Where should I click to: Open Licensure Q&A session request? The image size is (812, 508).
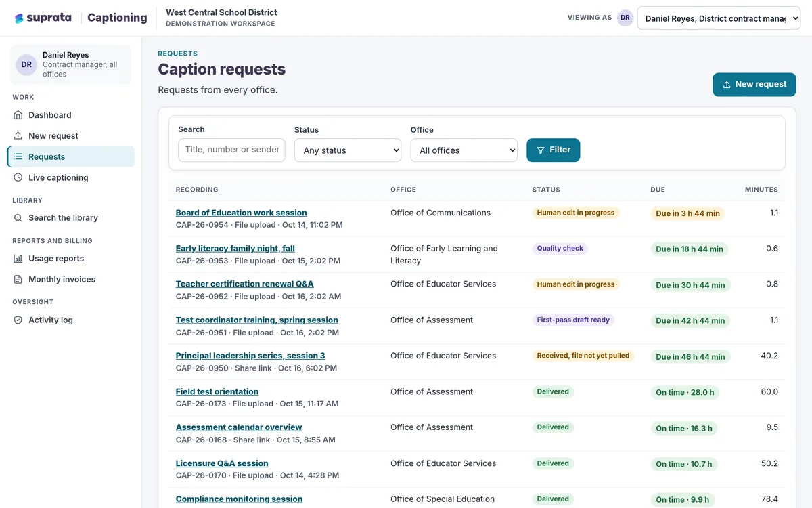(222, 463)
